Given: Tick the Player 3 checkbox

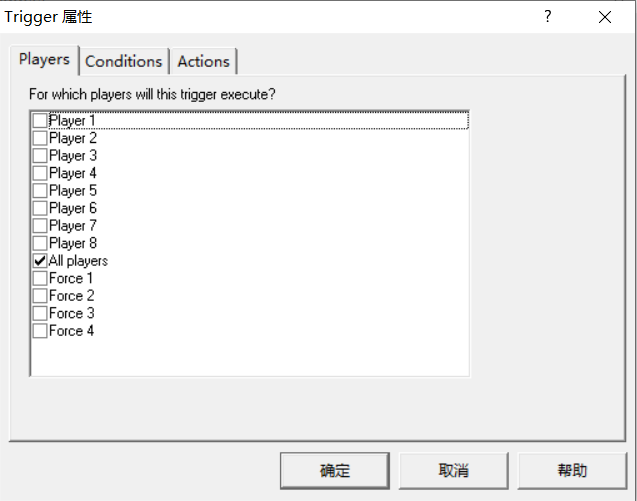Looking at the screenshot, I should coord(40,156).
